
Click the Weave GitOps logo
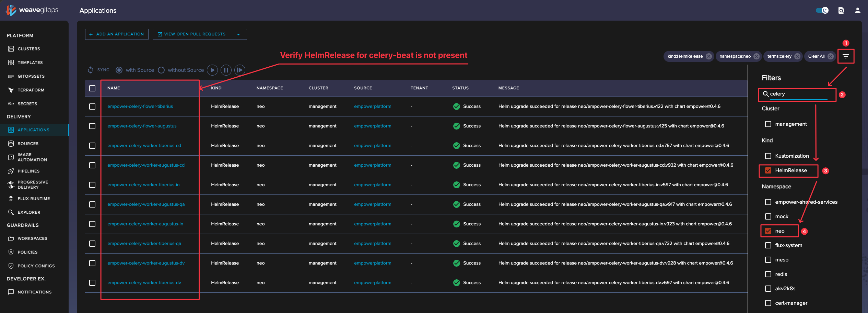pos(32,10)
